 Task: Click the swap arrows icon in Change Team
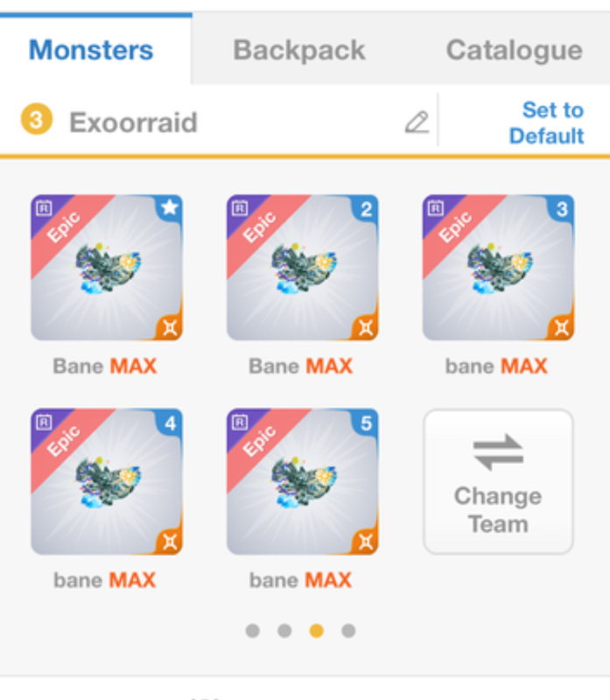tap(498, 452)
